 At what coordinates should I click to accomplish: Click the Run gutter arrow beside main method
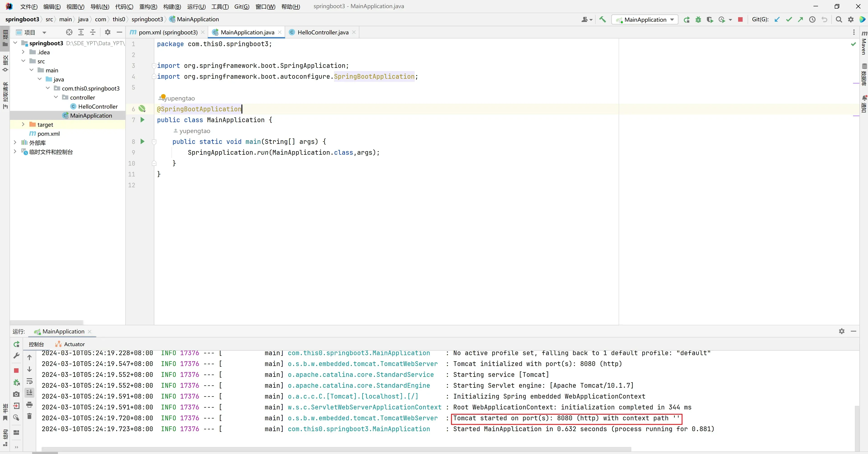point(143,141)
